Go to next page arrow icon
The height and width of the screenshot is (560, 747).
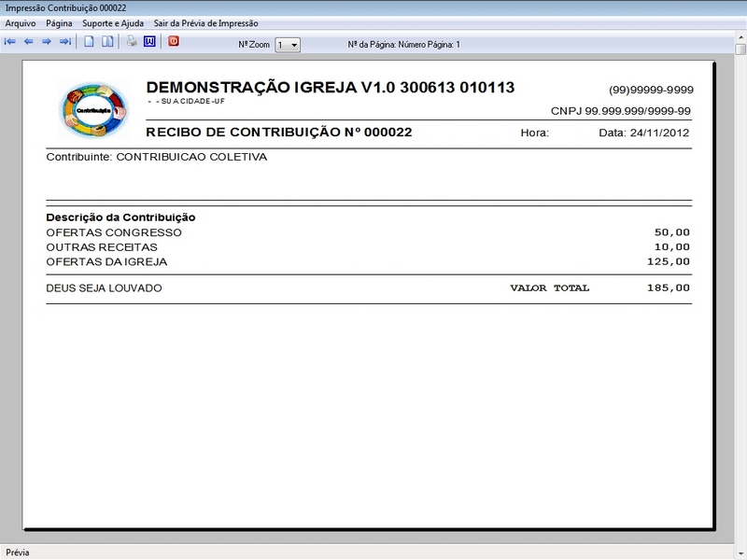point(47,42)
